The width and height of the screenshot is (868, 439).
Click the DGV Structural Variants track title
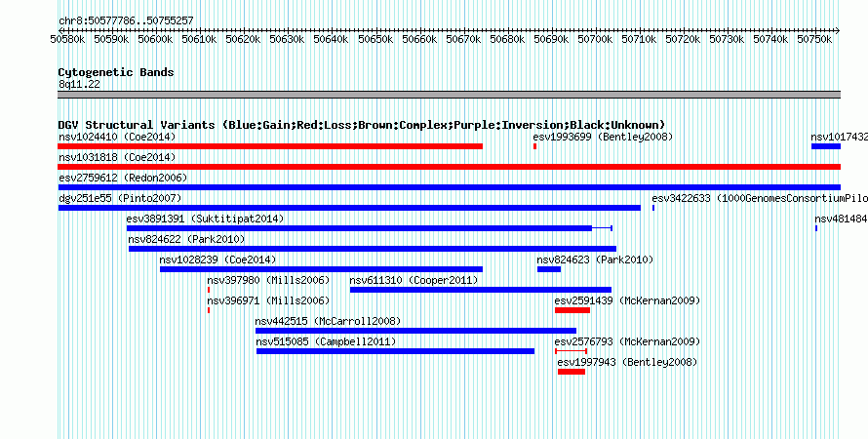(362, 125)
